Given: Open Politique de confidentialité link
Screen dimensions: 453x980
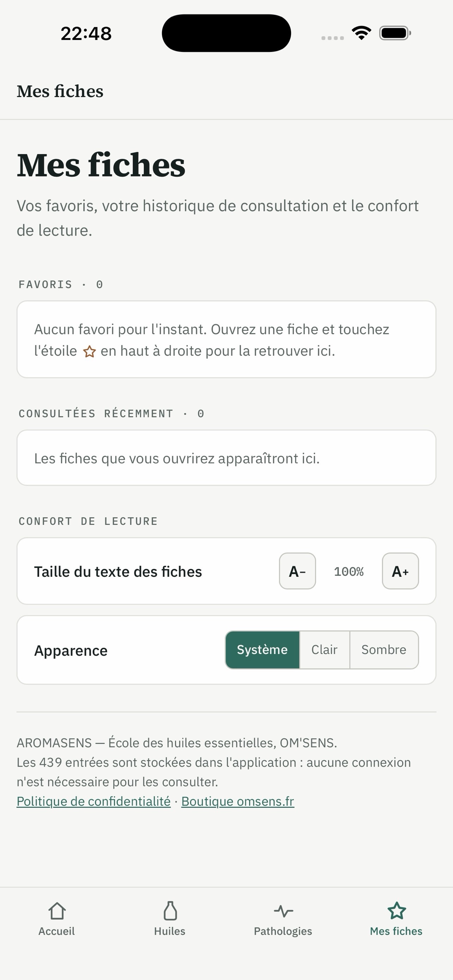Looking at the screenshot, I should point(93,801).
